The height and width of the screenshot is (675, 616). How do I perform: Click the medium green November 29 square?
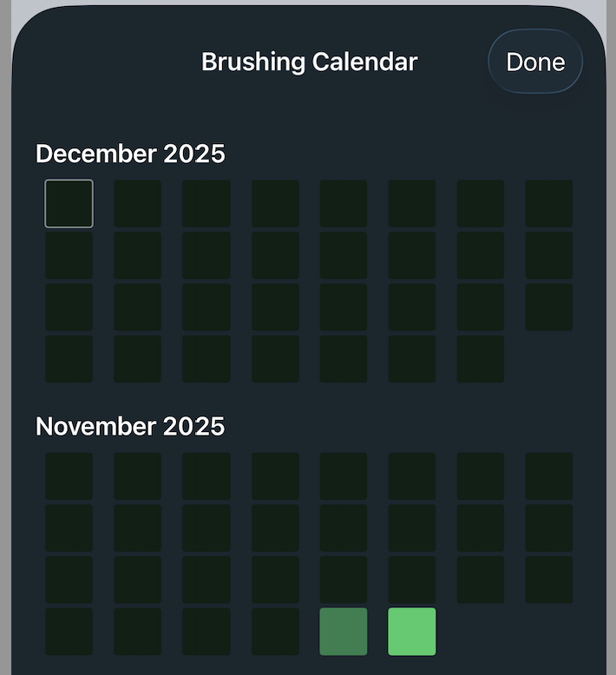point(344,632)
